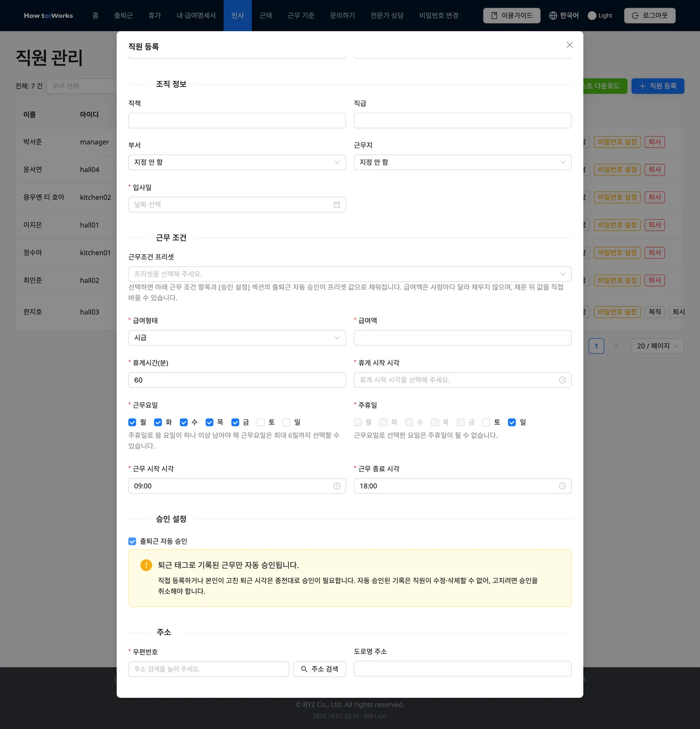Open the 부서 dropdown
The width and height of the screenshot is (700, 729).
tap(237, 162)
